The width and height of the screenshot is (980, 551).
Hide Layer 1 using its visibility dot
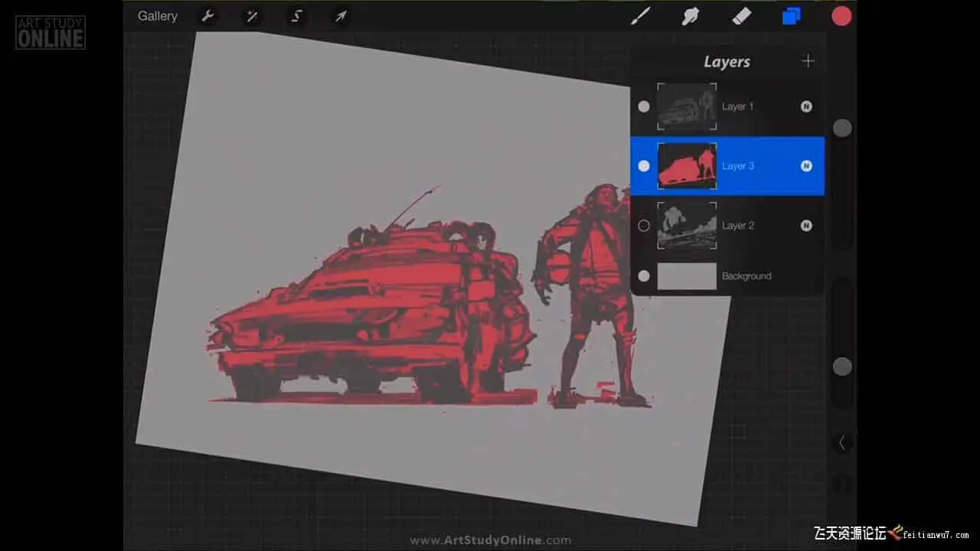tap(644, 106)
